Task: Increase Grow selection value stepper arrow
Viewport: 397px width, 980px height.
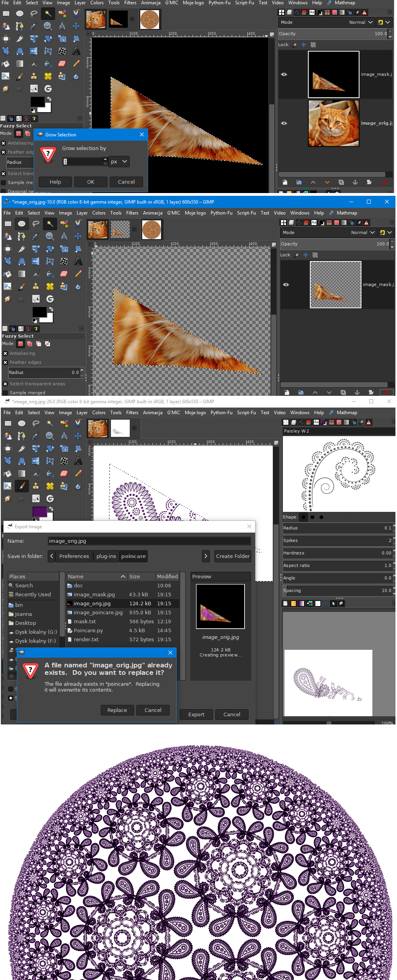Action: click(105, 159)
